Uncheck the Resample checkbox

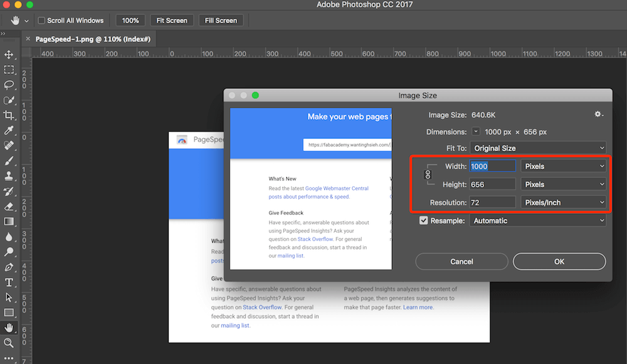(x=424, y=221)
